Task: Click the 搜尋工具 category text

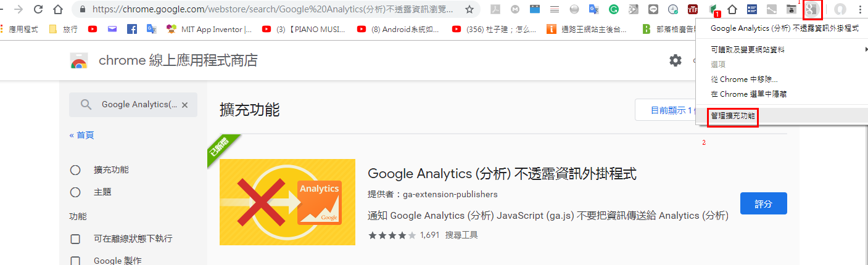Action: [461, 235]
